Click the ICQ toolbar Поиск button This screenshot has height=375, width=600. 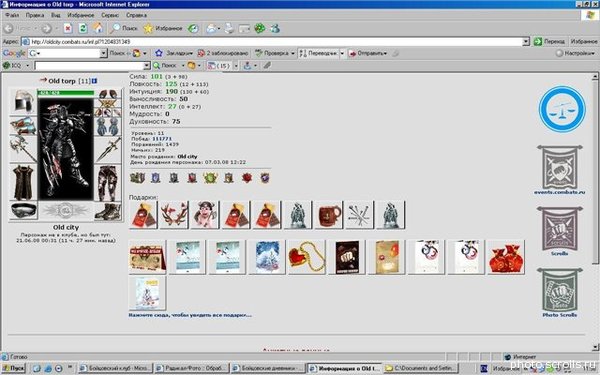click(165, 66)
